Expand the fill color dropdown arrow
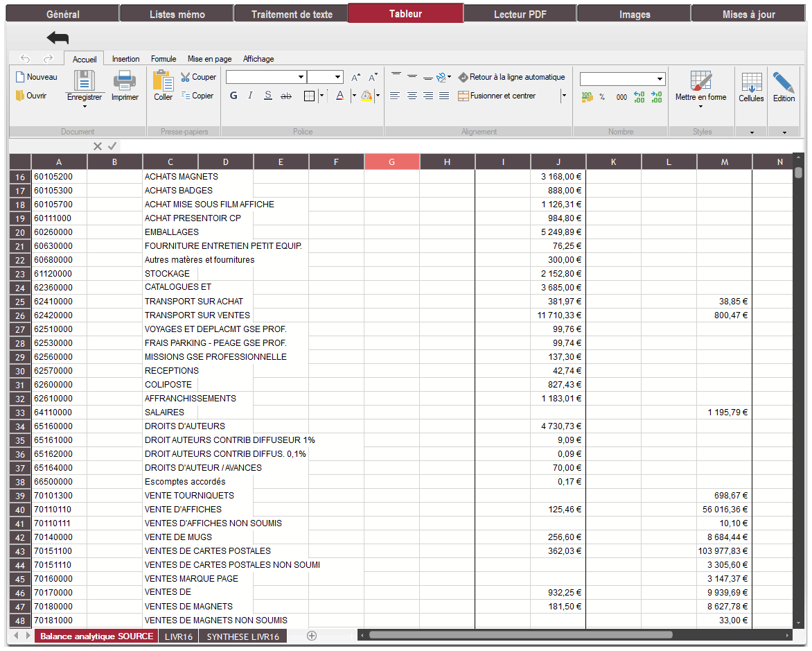This screenshot has width=812, height=651. (378, 96)
